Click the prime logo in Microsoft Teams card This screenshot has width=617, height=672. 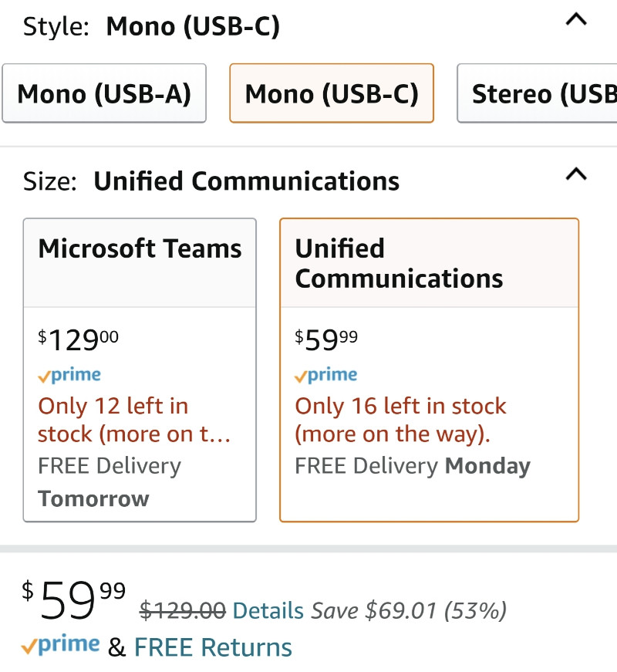69,375
